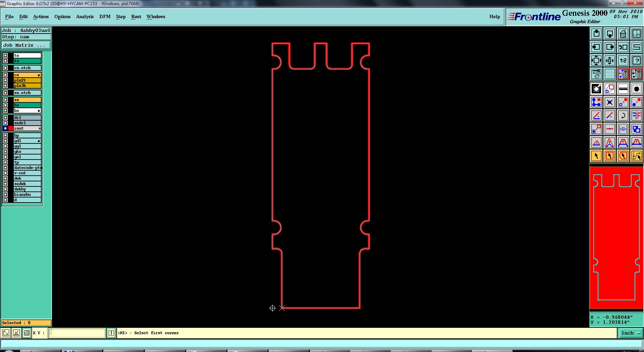Open the File menu
The height and width of the screenshot is (352, 644).
9,16
